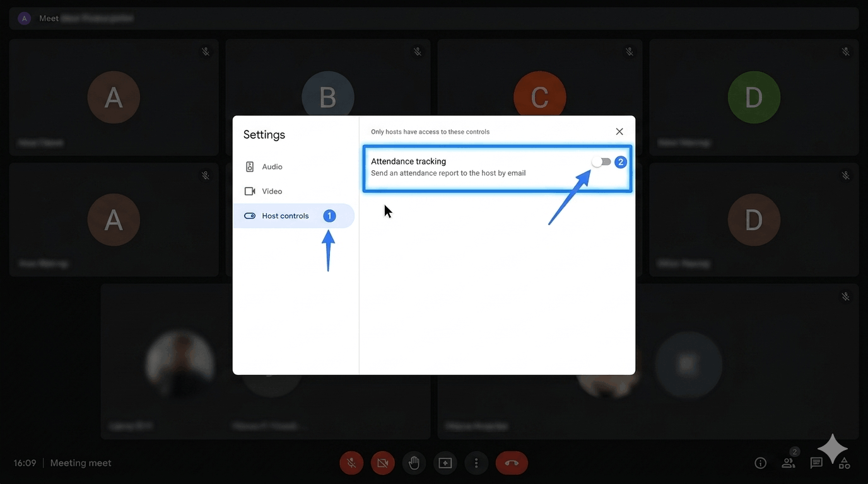The image size is (868, 484).
Task: Click the purple A avatar at top
Action: coord(25,18)
